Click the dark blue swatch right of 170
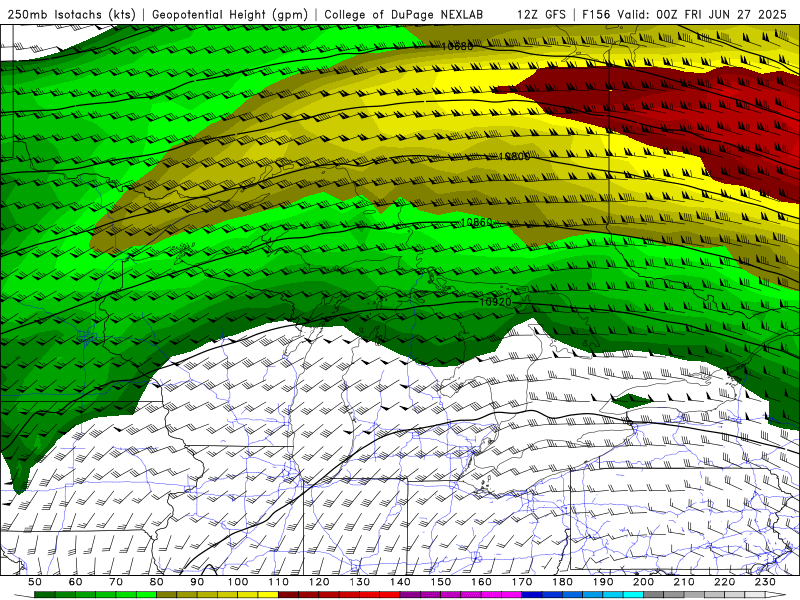Image resolution: width=800 pixels, height=600 pixels. [x=532, y=595]
